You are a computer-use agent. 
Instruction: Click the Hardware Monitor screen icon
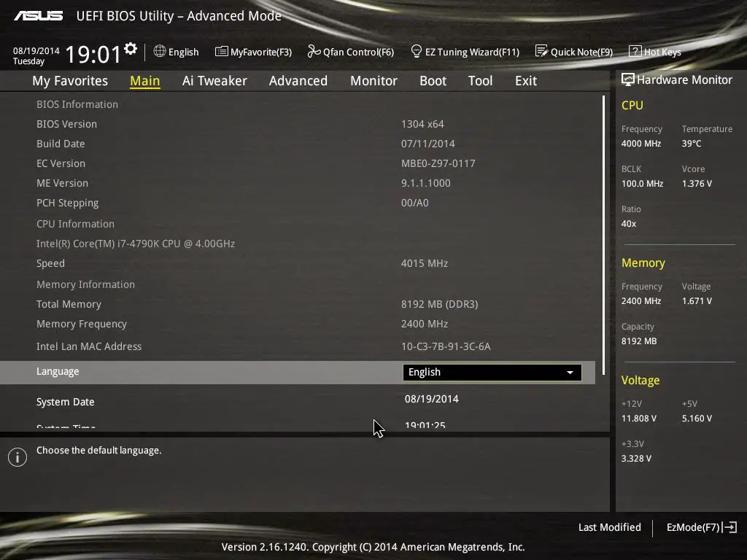pyautogui.click(x=628, y=79)
